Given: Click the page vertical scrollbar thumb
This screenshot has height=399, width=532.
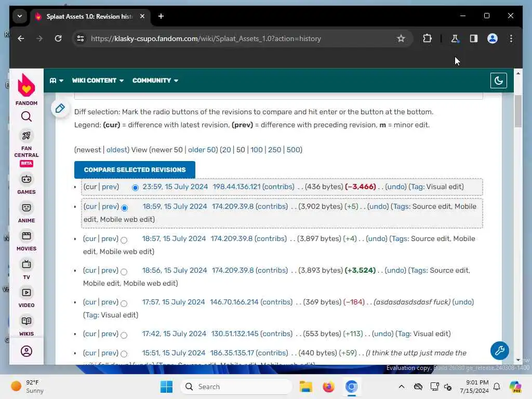Looking at the screenshot, I should coord(518,111).
